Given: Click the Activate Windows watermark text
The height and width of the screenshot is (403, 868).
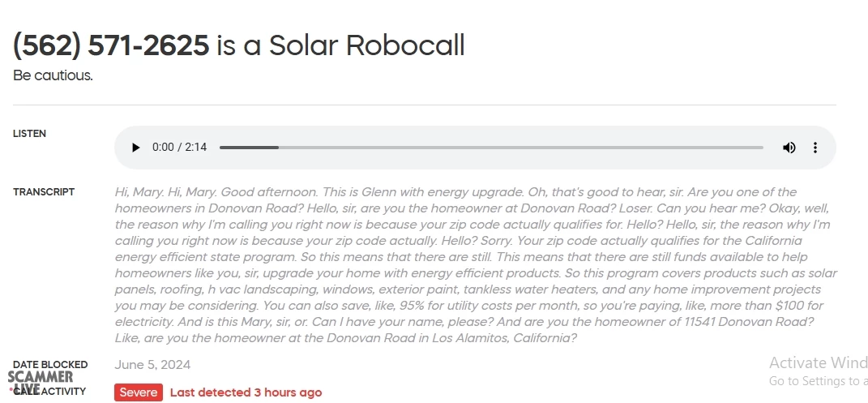Looking at the screenshot, I should (817, 362).
